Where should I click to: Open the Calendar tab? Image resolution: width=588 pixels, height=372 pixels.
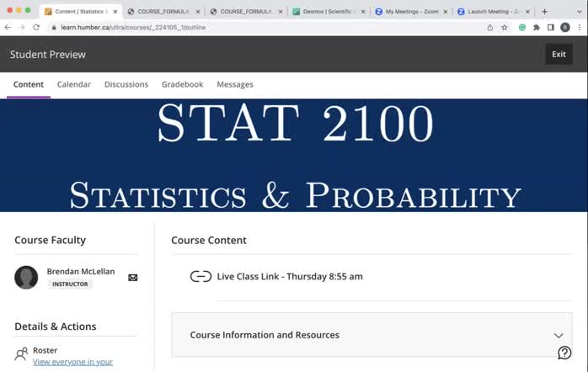[x=73, y=84]
